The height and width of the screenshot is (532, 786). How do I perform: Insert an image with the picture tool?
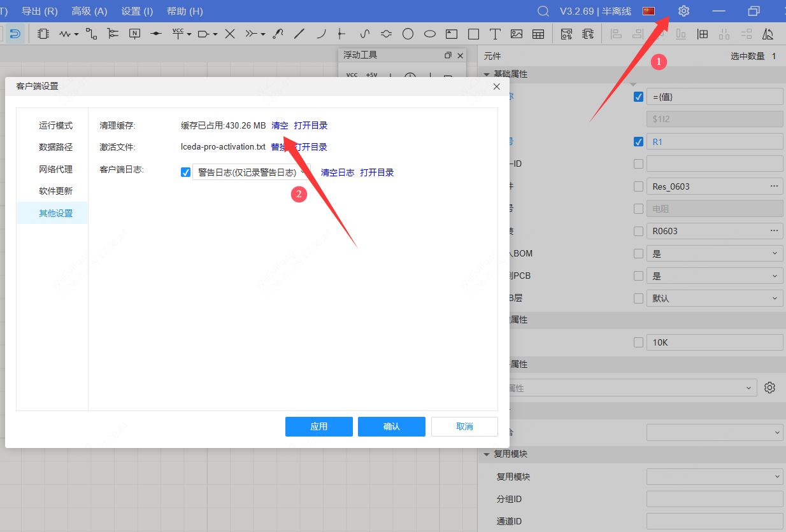517,34
